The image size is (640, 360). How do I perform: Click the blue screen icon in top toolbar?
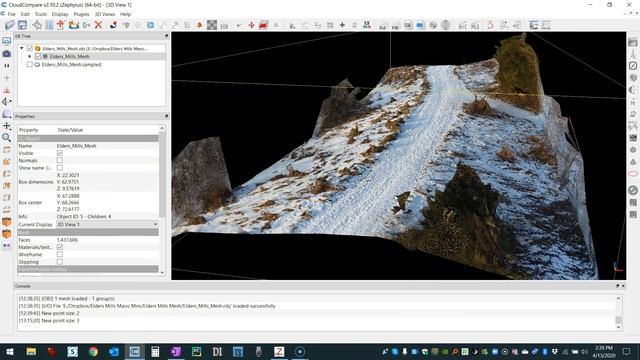coord(420,25)
